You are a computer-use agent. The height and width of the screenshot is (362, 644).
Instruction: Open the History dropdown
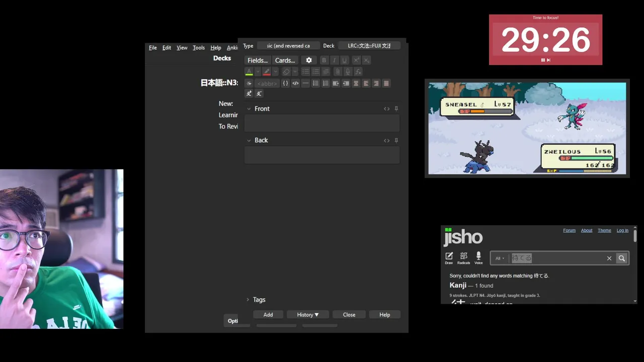(307, 315)
